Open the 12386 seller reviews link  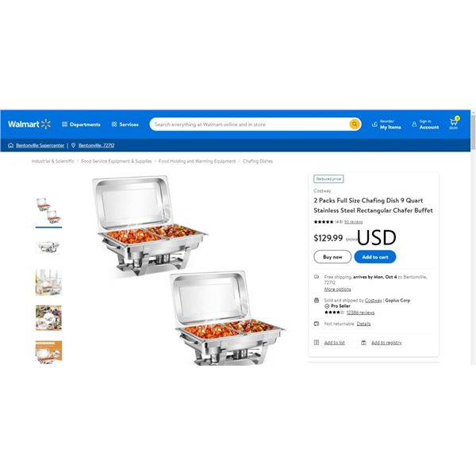[x=360, y=313]
